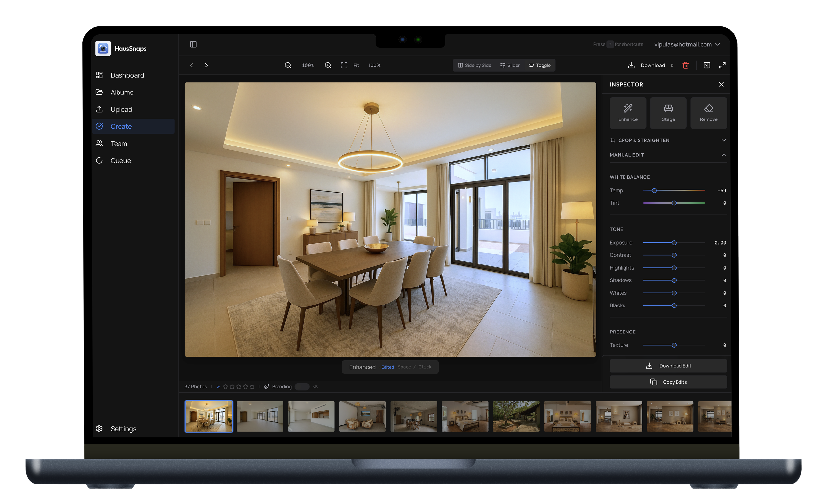This screenshot has width=823, height=504.
Task: Open the Queue page from the sidebar
Action: click(120, 160)
